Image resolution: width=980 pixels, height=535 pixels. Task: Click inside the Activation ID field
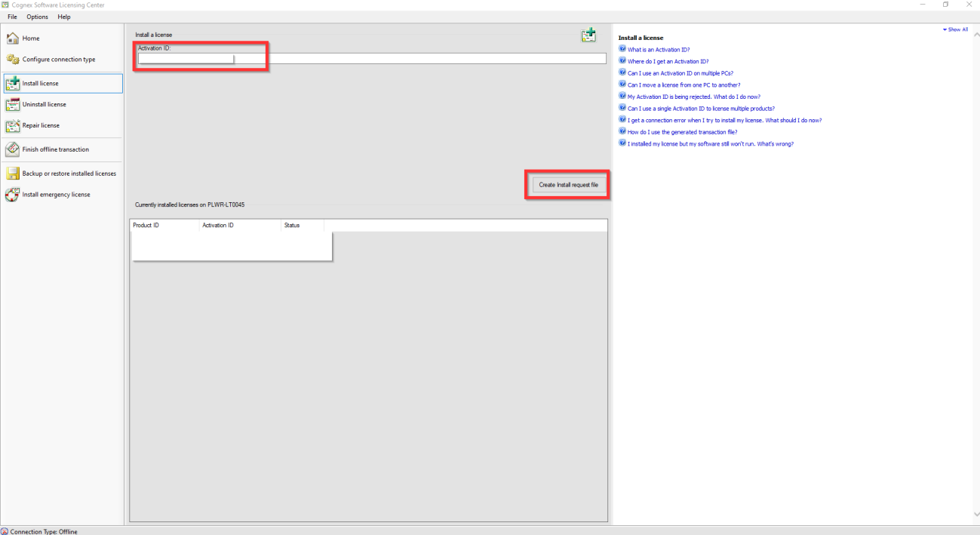[x=184, y=58]
